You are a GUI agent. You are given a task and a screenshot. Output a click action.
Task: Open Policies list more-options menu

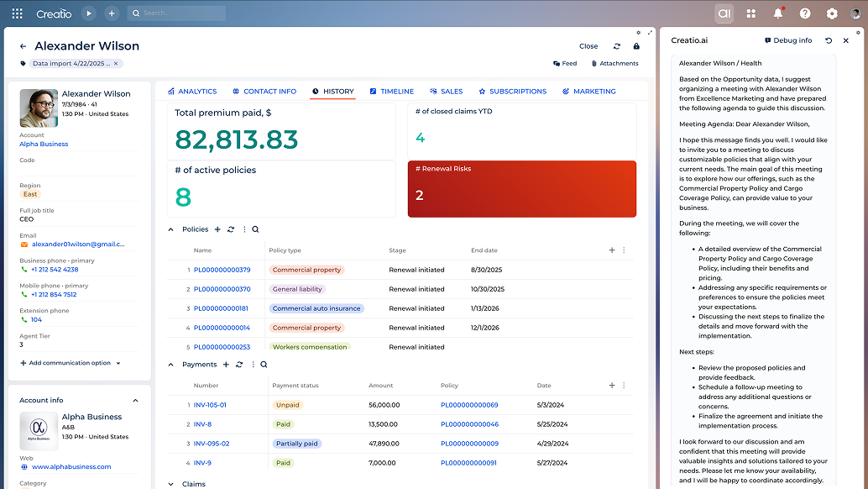pos(244,229)
